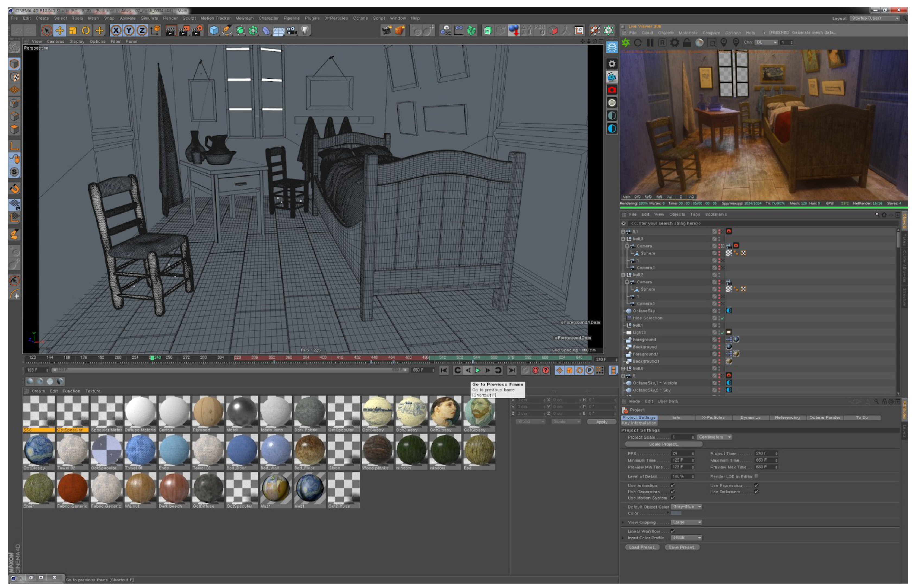
Task: Click the Light object icon in the toolbar
Action: (305, 31)
